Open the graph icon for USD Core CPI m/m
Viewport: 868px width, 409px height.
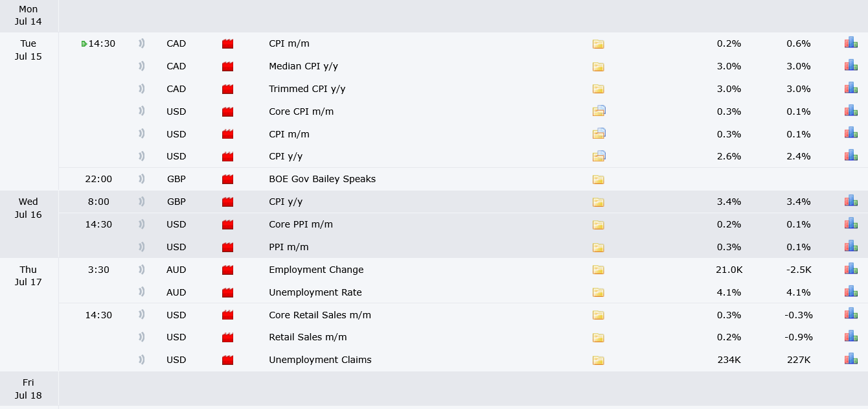tap(851, 111)
